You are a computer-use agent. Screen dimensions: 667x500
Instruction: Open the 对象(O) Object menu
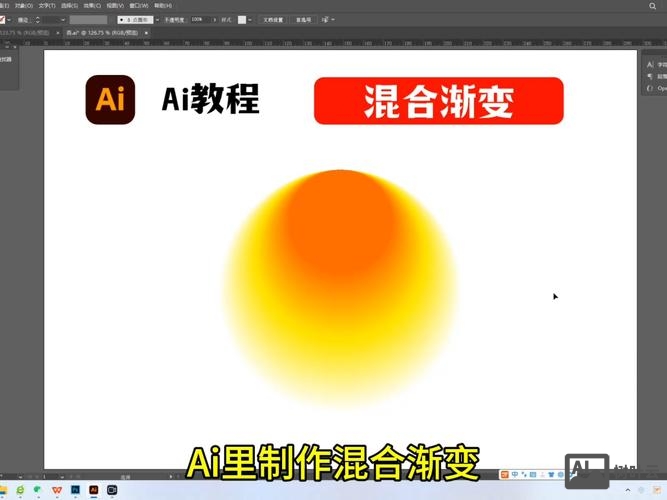point(23,6)
